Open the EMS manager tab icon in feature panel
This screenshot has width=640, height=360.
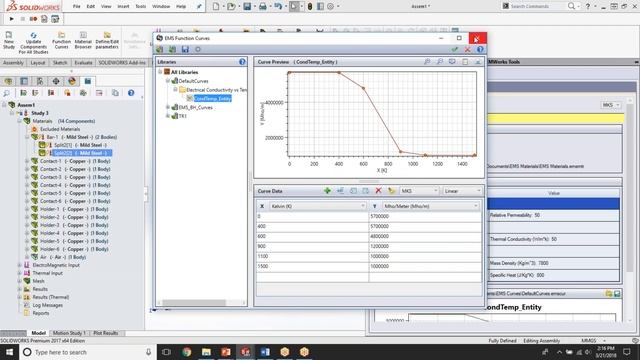pyautogui.click(x=88, y=81)
